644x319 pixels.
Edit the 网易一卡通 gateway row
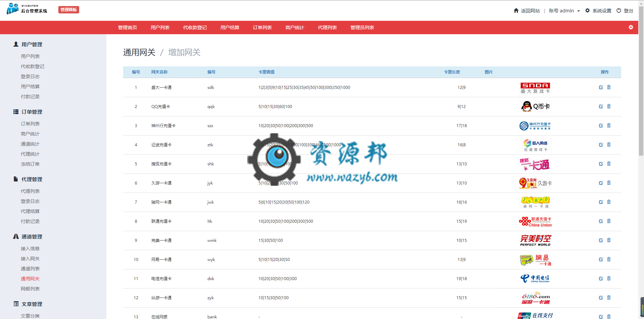601,259
